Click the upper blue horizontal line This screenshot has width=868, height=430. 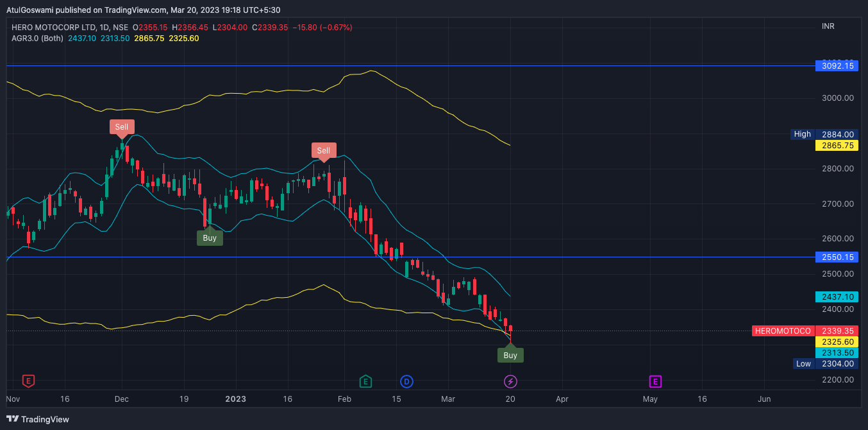410,65
